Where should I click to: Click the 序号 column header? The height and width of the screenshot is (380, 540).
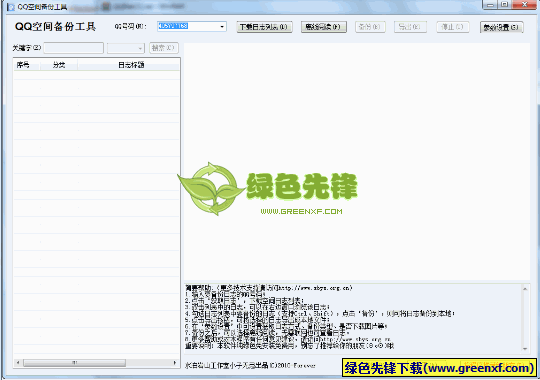point(27,65)
